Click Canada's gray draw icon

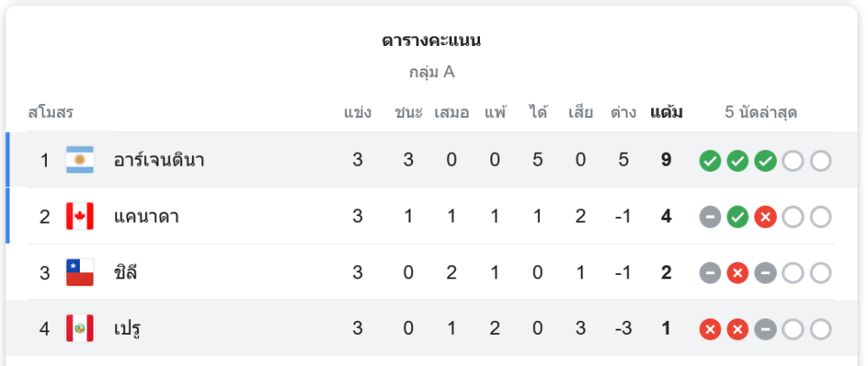710,217
